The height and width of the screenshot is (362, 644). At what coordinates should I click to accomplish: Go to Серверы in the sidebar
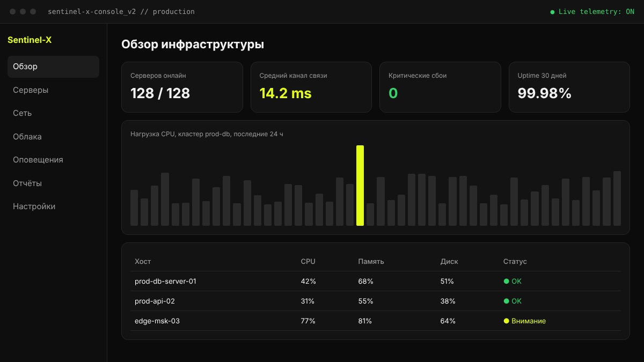pyautogui.click(x=53, y=90)
